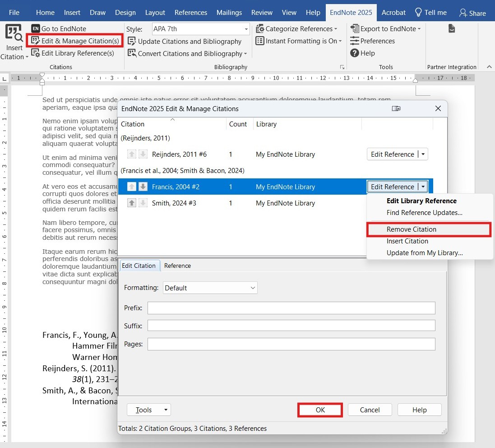This screenshot has height=448, width=495.
Task: Click Go to EndNote icon
Action: (36, 28)
